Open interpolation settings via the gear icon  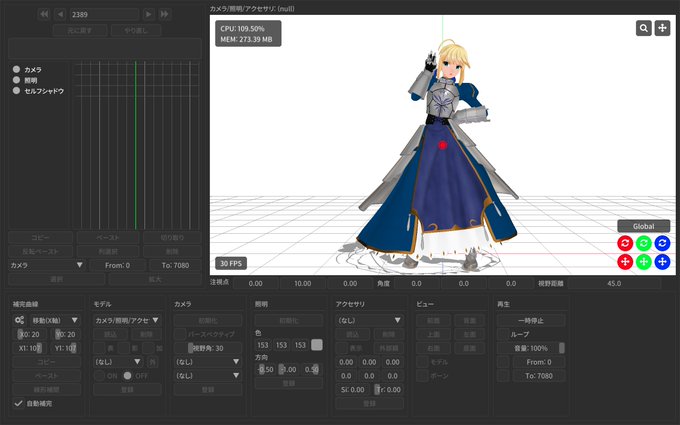(20, 320)
